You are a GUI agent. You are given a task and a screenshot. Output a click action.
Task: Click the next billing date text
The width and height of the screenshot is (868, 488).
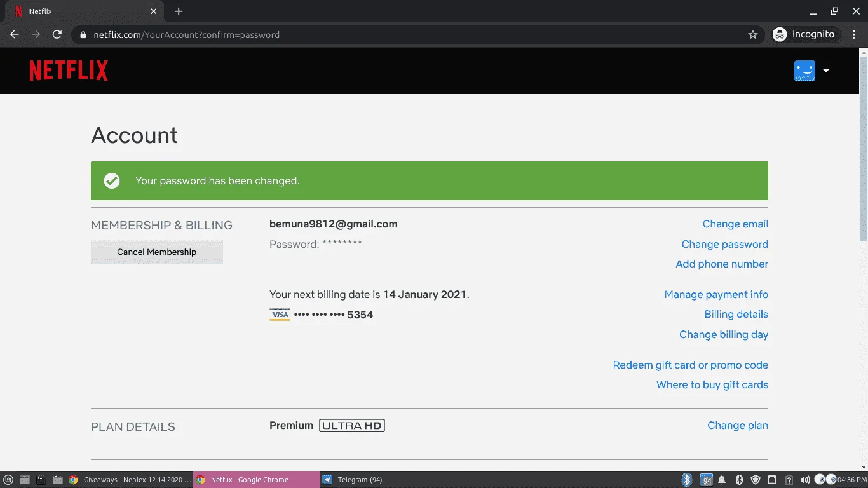point(369,295)
